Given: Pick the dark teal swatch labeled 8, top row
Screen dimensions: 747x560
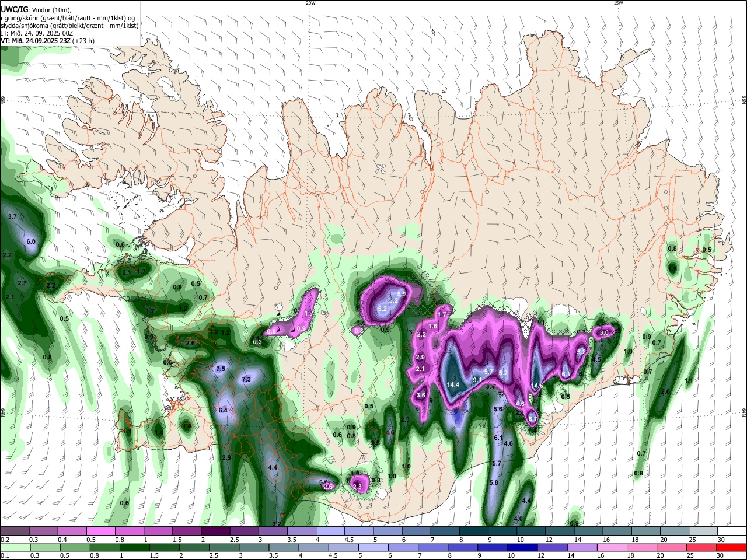Looking at the screenshot, I should coord(474,531).
